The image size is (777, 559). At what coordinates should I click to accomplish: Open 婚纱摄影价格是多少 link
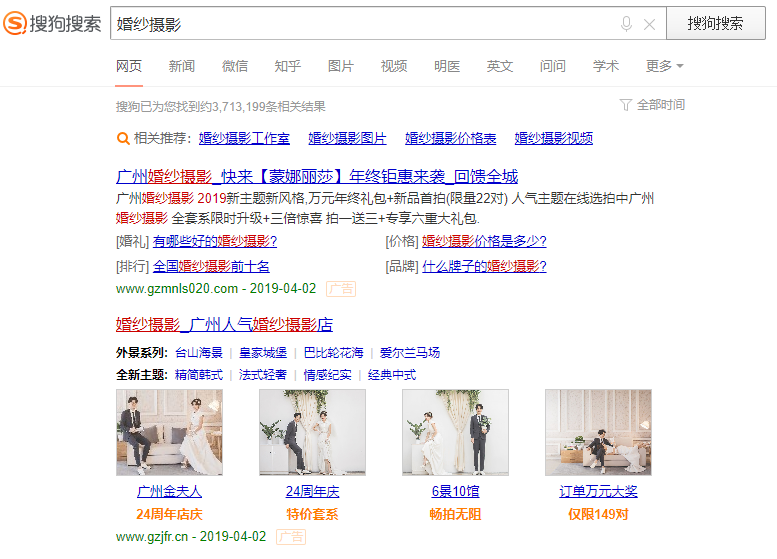tap(484, 241)
